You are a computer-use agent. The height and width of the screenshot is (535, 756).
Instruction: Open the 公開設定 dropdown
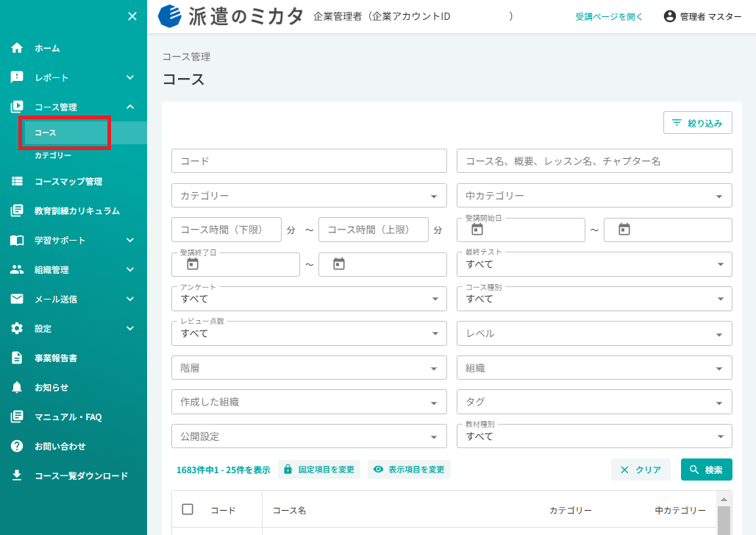[x=309, y=436]
